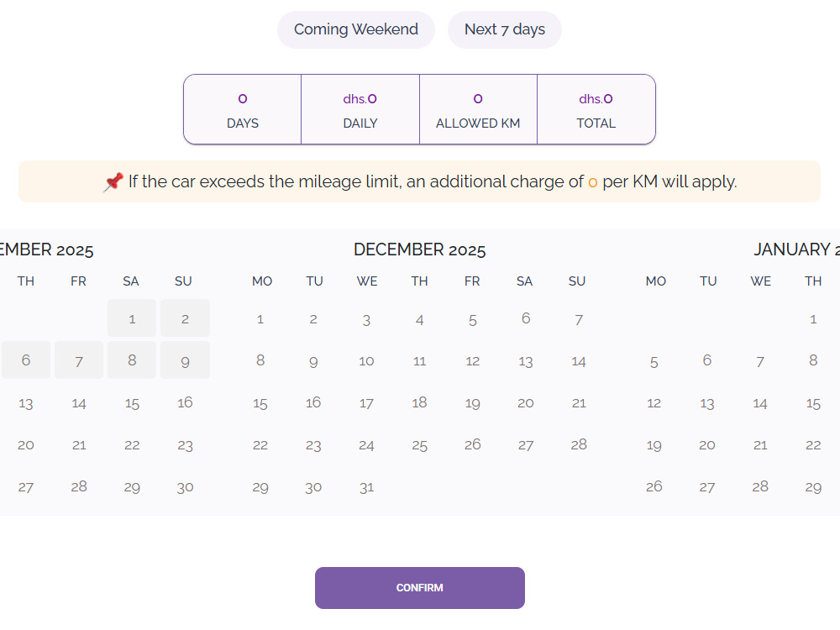Choose January 14 as a date
The height and width of the screenshot is (630, 840).
click(760, 403)
